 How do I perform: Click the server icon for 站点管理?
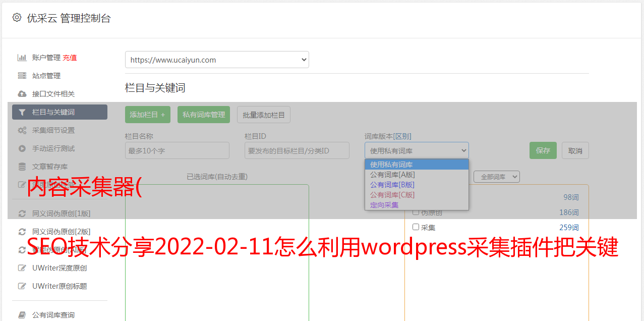(22, 76)
